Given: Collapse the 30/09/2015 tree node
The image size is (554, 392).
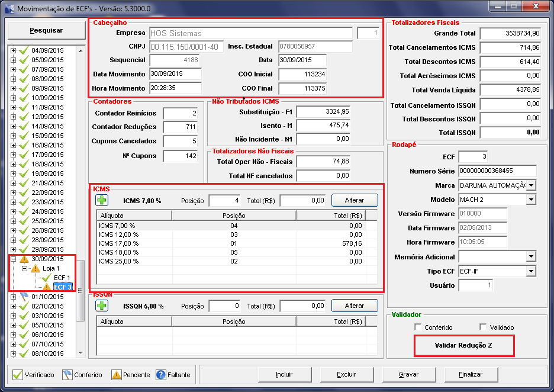Looking at the screenshot, I should coord(14,259).
